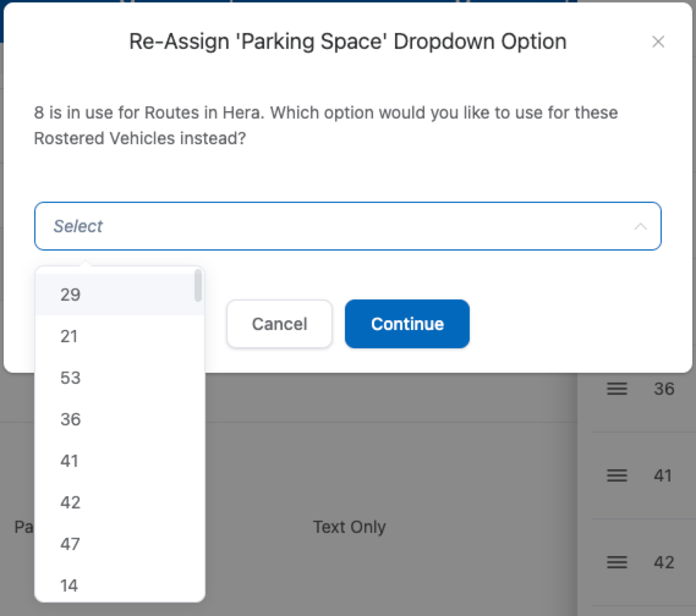Click the Text Only label behind dialog
This screenshot has width=696, height=616.
(349, 527)
